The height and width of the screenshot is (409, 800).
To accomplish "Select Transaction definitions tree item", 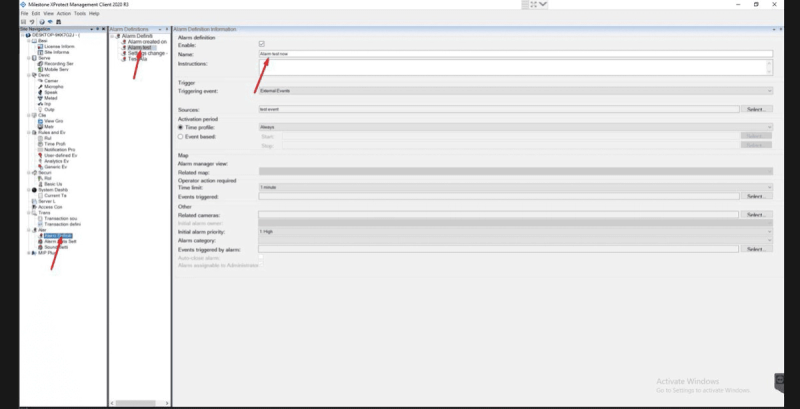I will (62, 224).
